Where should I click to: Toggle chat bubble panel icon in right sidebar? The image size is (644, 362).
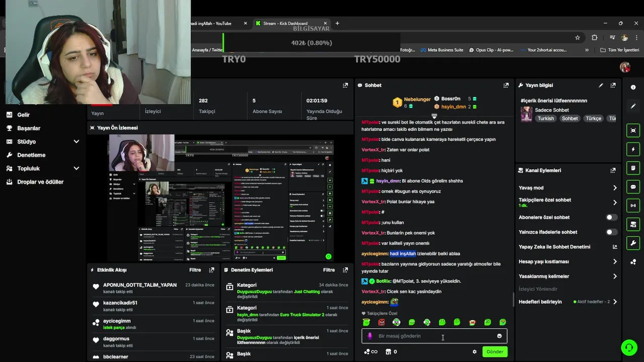coord(633,187)
